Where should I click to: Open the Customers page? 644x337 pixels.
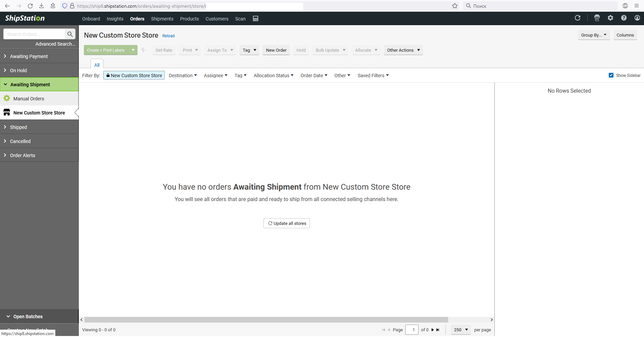217,19
